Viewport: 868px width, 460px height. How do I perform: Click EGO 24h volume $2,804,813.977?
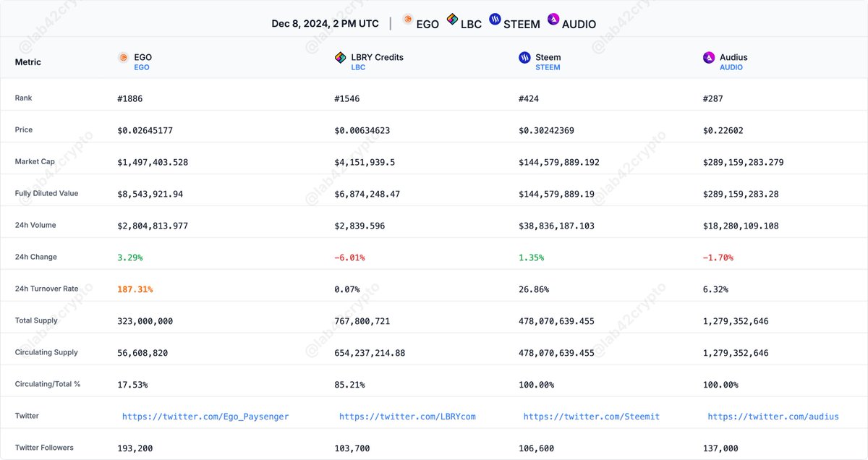click(153, 226)
